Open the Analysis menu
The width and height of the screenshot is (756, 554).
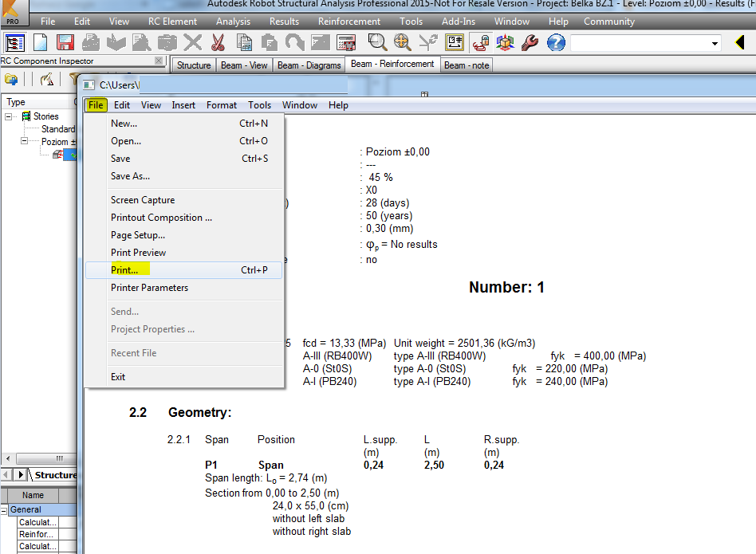[233, 22]
